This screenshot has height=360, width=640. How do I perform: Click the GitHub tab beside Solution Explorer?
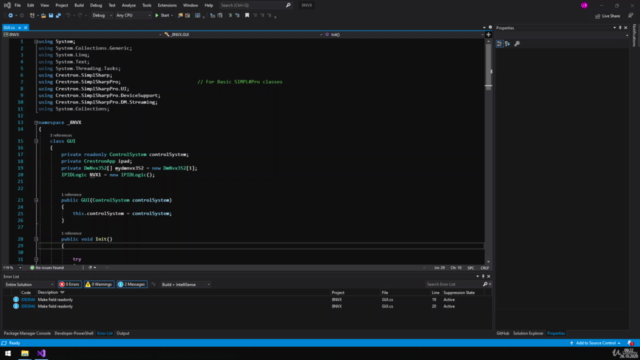503,333
